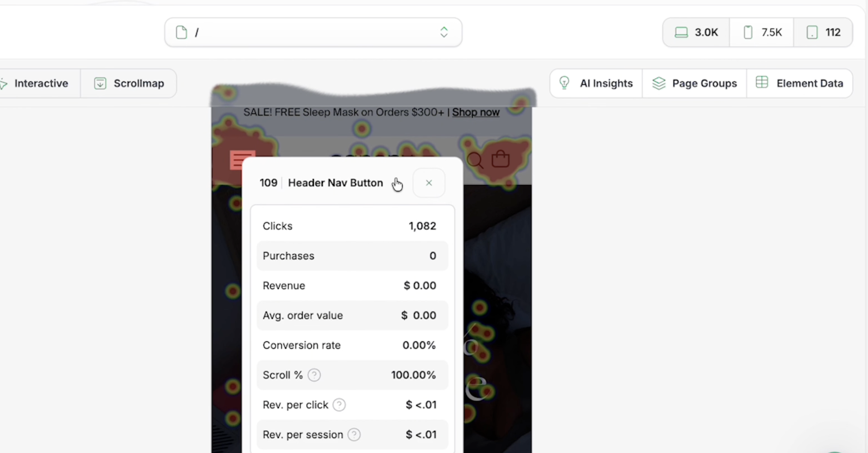Viewport: 868px width, 453px height.
Task: Switch to the Interactive tab
Action: [x=42, y=83]
